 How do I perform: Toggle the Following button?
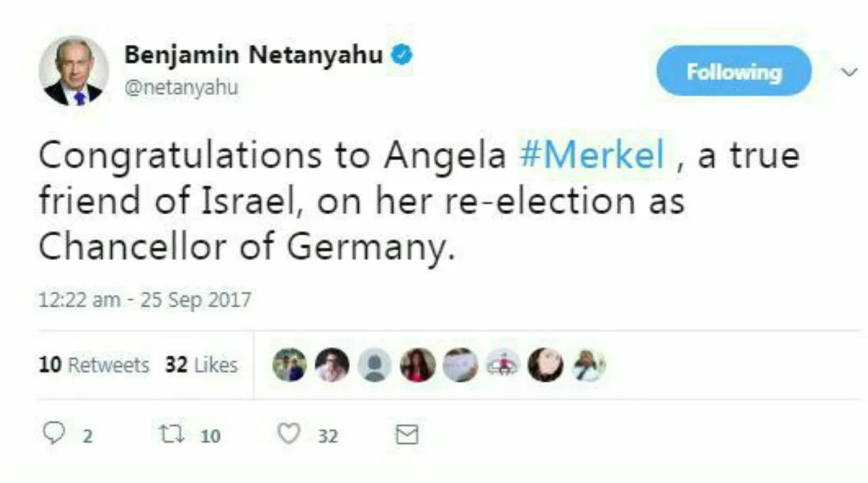[x=734, y=71]
